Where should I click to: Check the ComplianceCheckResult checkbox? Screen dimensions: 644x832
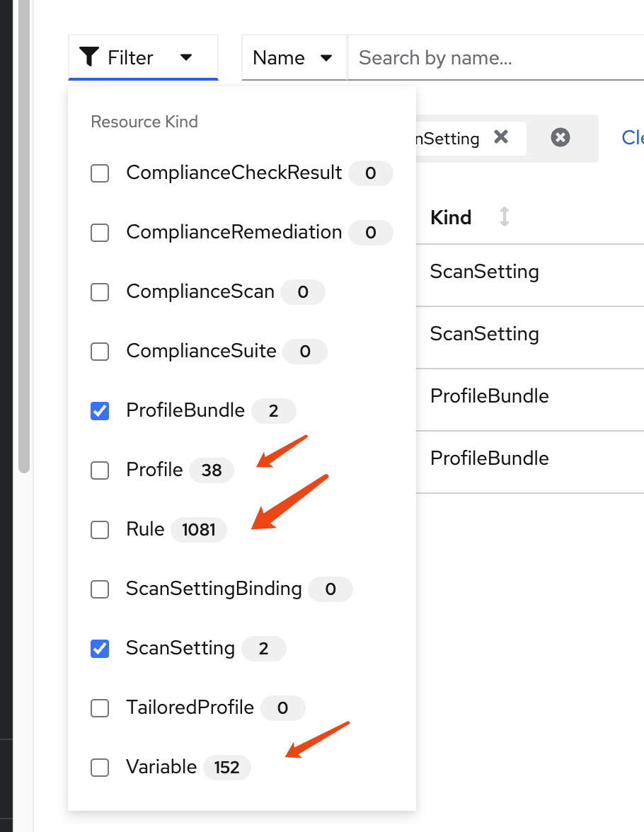[100, 173]
